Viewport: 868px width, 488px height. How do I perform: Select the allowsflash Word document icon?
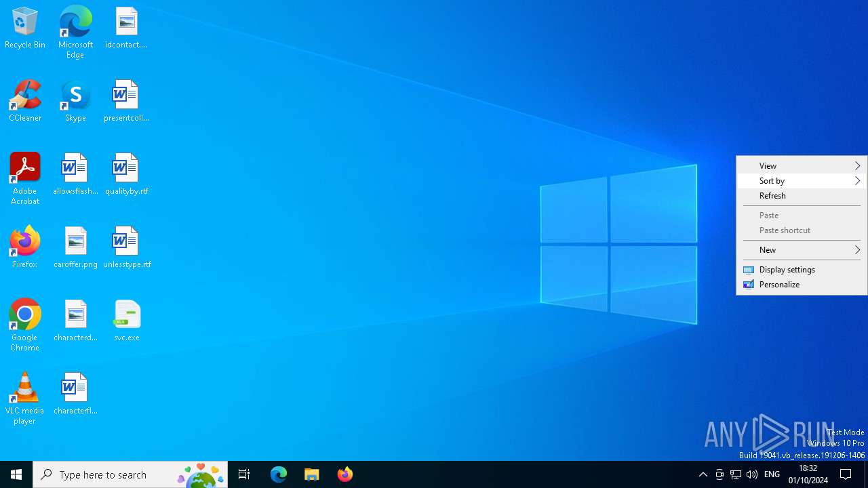tap(75, 174)
